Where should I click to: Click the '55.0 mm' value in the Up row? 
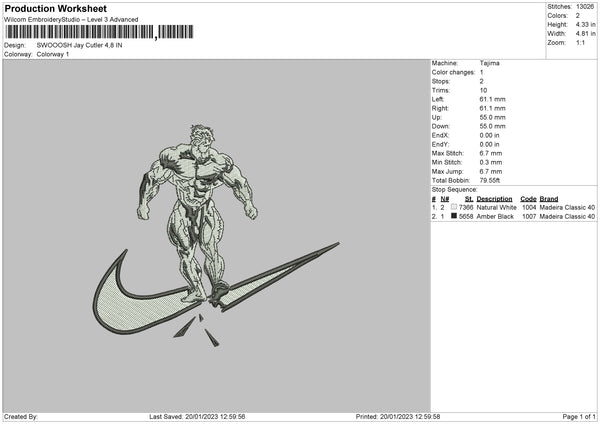[492, 117]
